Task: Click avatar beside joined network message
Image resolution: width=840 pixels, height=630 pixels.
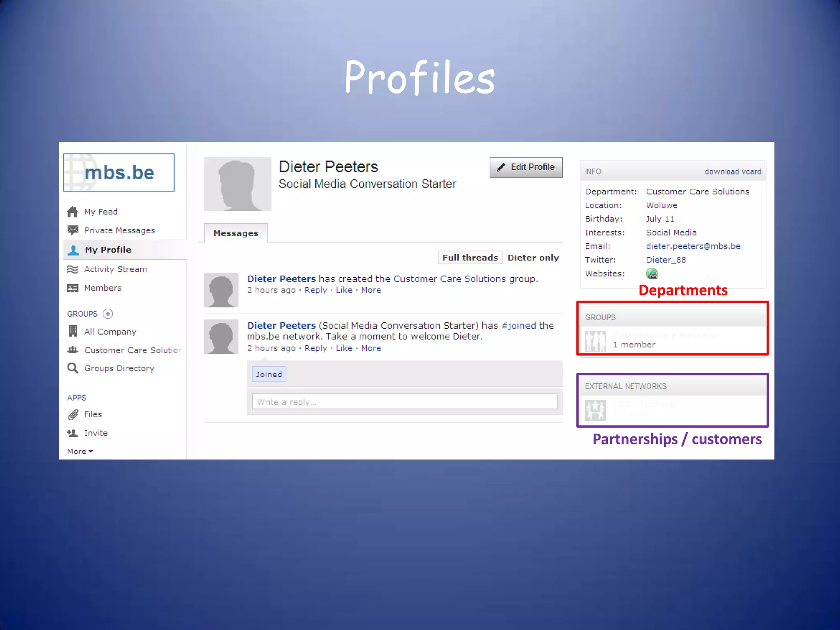Action: tap(221, 337)
